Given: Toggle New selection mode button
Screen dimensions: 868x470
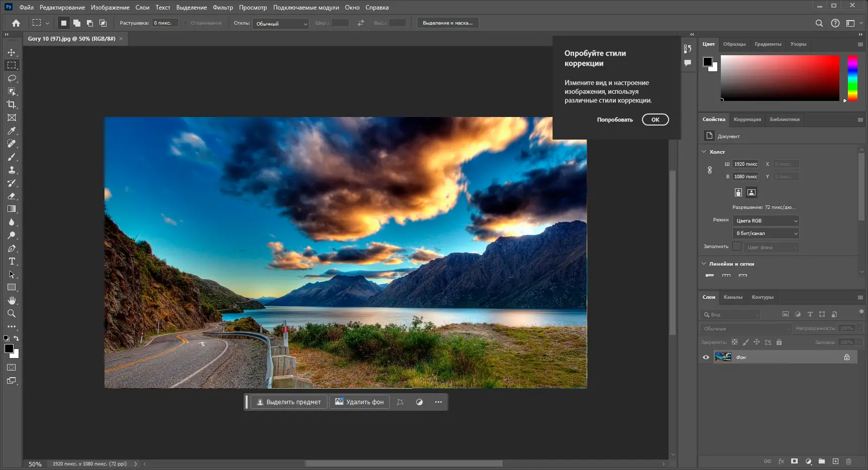Looking at the screenshot, I should [64, 23].
